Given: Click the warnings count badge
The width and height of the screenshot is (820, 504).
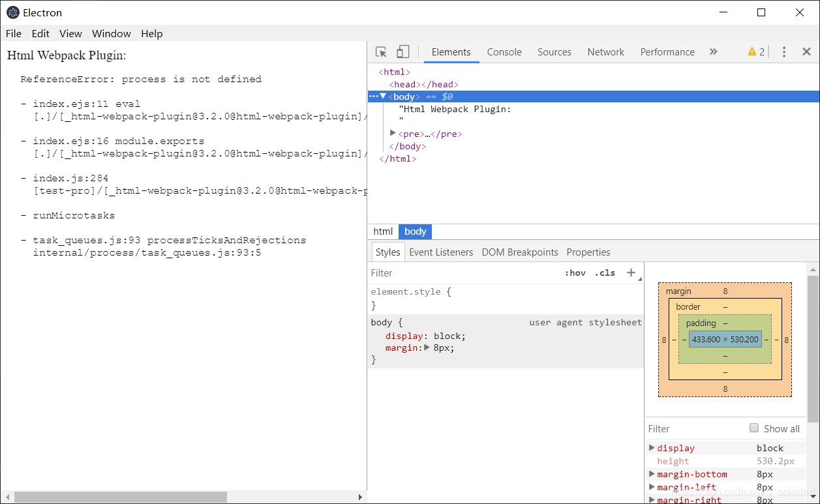Looking at the screenshot, I should pos(756,52).
